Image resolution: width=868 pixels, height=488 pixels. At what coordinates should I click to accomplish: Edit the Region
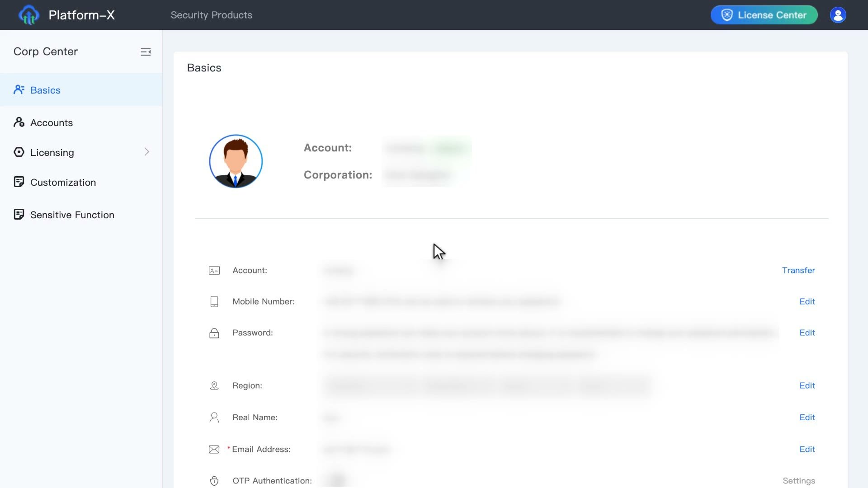click(807, 385)
